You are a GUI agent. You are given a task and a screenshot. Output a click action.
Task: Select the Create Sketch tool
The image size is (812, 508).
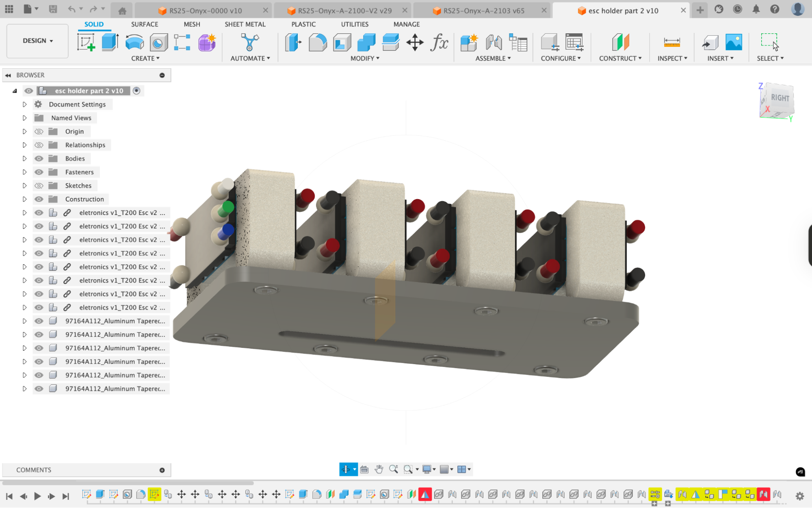click(86, 42)
